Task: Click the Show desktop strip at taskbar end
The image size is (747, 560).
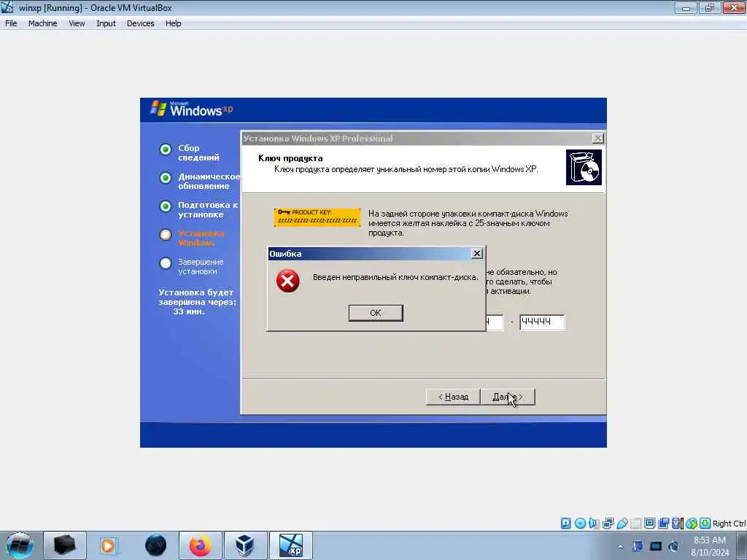Action: tap(743, 545)
